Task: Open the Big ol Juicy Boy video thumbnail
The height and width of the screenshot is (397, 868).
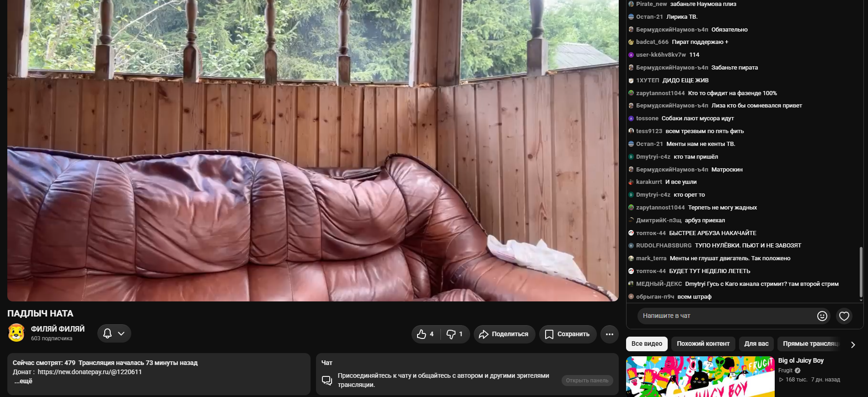Action: (x=700, y=376)
